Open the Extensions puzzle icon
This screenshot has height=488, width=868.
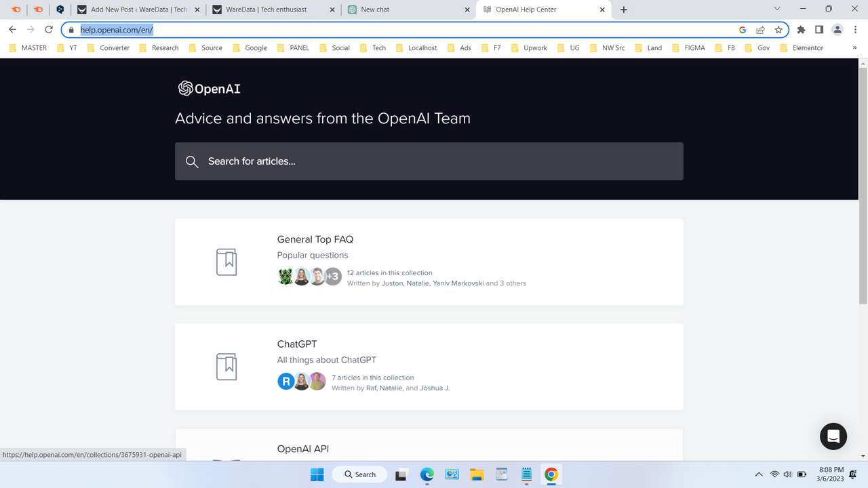pyautogui.click(x=801, y=29)
